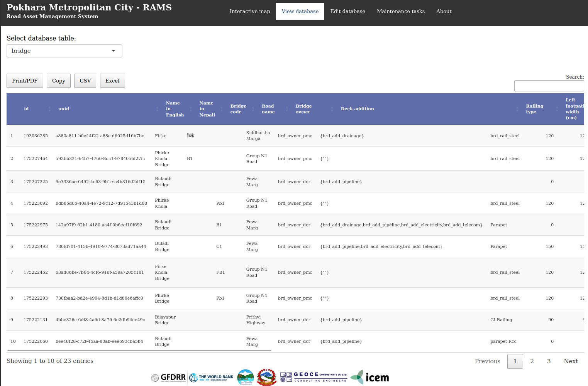Download the table using the CSV button

coord(85,81)
